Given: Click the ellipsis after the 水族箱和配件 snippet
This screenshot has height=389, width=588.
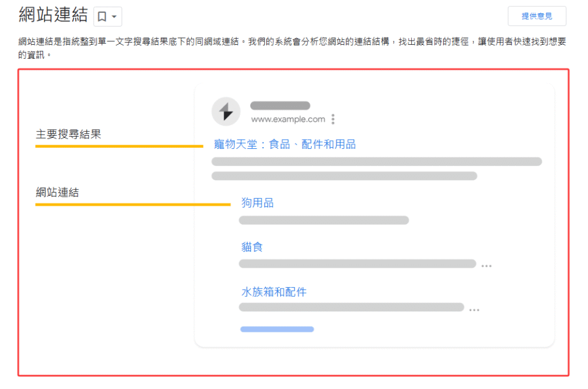Looking at the screenshot, I should tap(475, 309).
